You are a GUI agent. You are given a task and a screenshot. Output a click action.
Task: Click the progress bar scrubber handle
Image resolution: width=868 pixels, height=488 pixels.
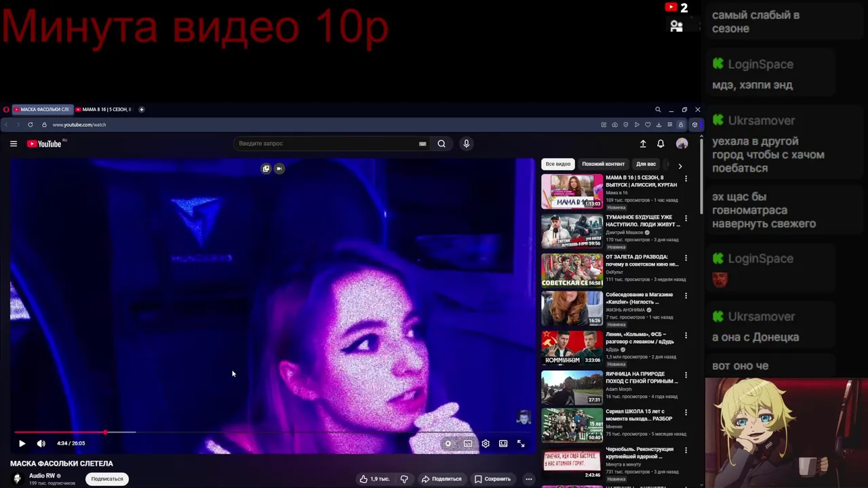click(x=106, y=432)
